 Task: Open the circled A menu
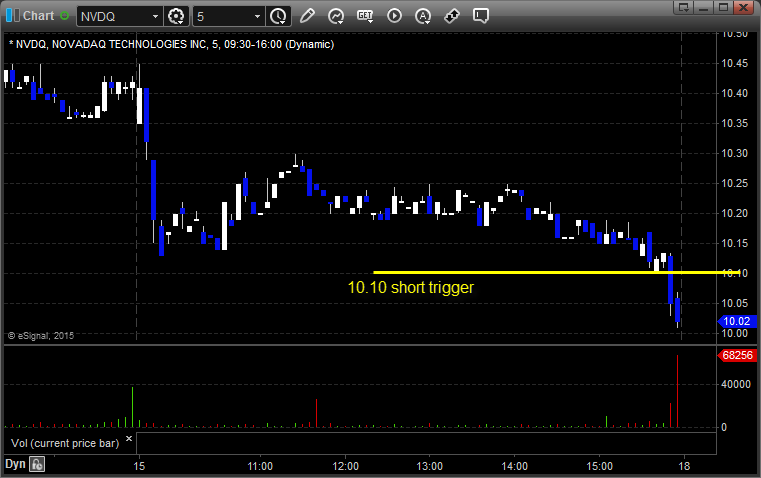click(x=423, y=16)
